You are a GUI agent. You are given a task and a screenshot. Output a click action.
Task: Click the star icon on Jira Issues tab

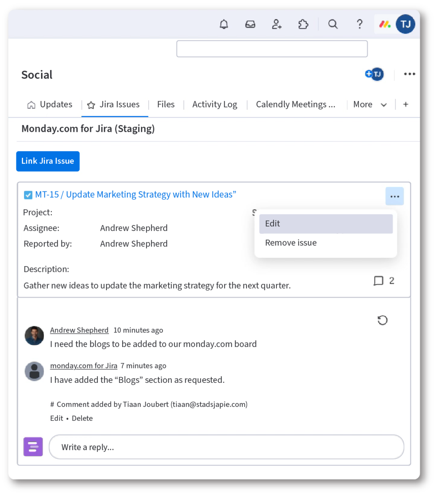91,105
